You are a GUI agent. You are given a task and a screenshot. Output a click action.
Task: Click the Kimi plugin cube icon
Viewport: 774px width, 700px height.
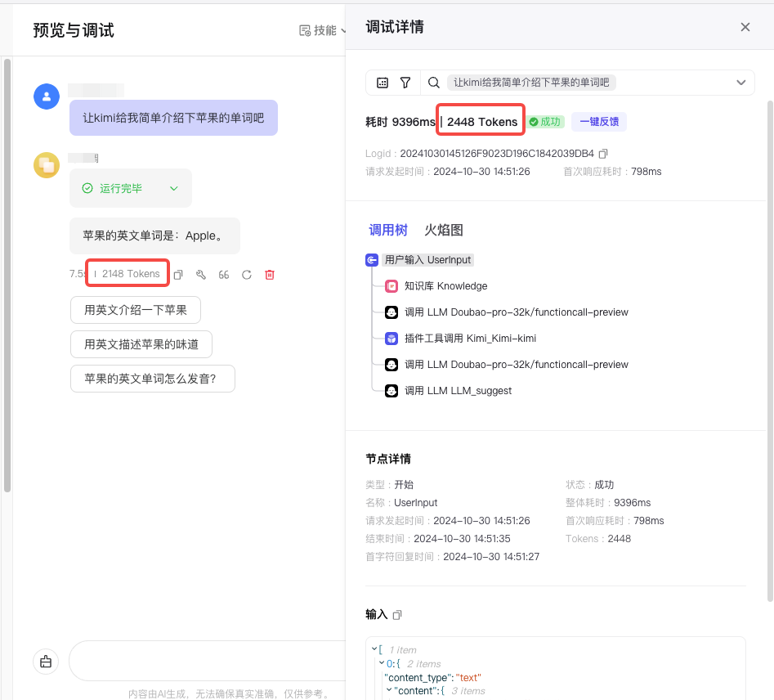point(391,339)
